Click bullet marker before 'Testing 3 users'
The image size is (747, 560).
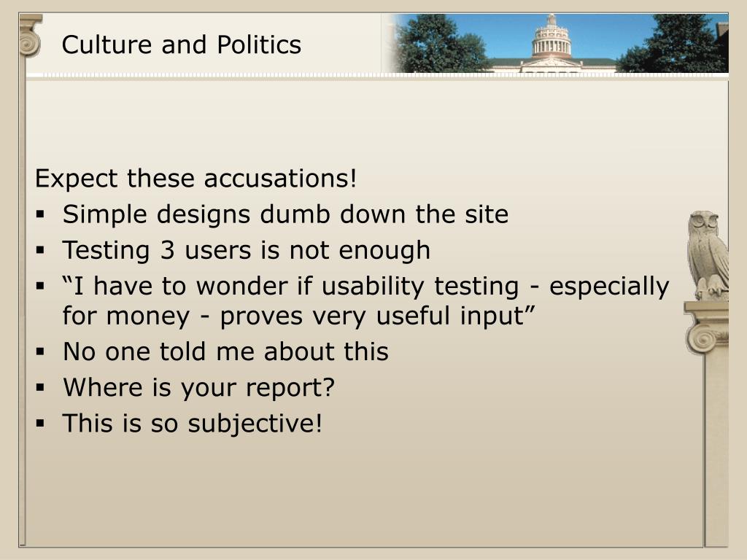coord(40,250)
